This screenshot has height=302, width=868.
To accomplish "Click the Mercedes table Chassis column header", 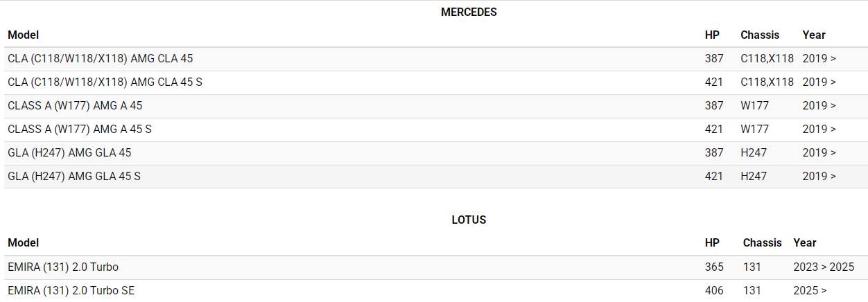I will point(760,35).
